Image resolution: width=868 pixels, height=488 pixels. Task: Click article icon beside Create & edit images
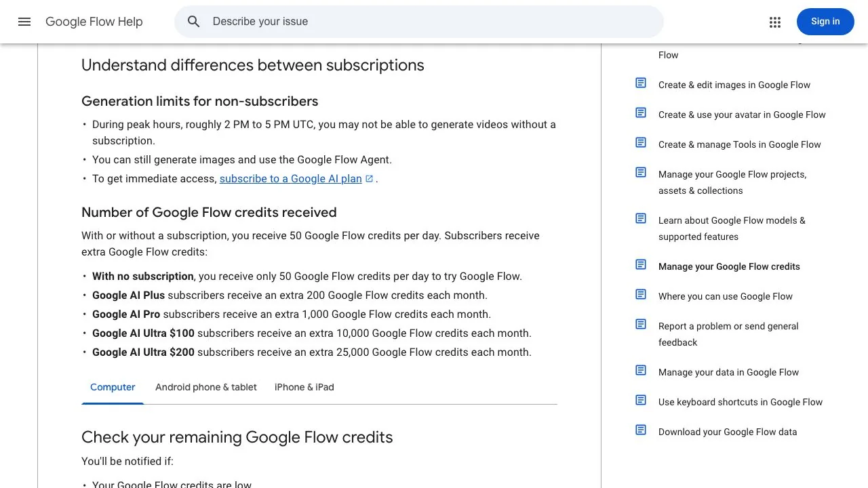(641, 83)
